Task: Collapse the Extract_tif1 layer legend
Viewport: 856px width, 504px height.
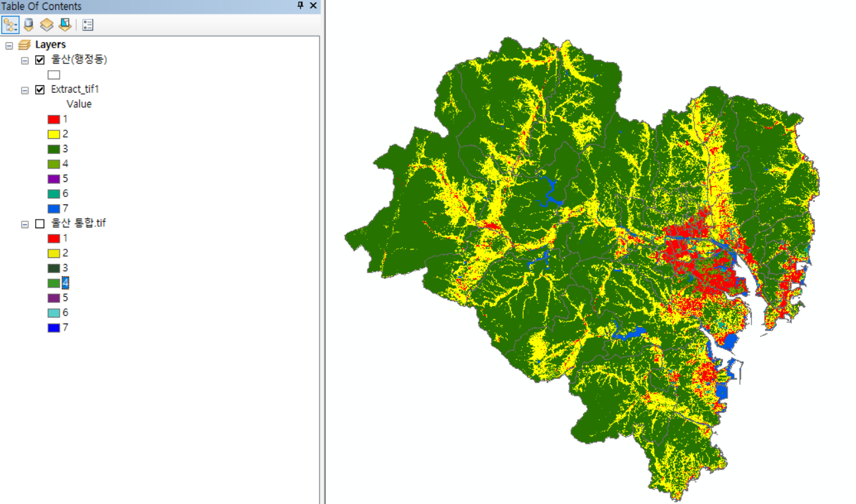Action: point(24,89)
